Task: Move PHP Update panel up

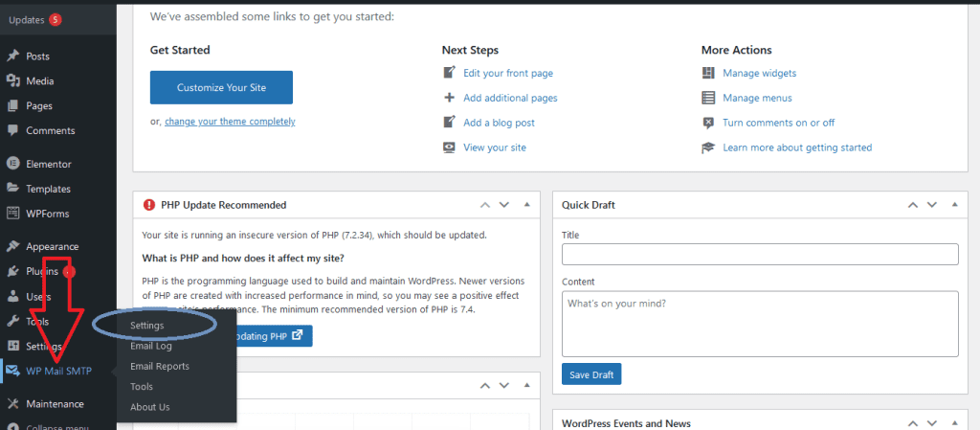Action: click(485, 204)
